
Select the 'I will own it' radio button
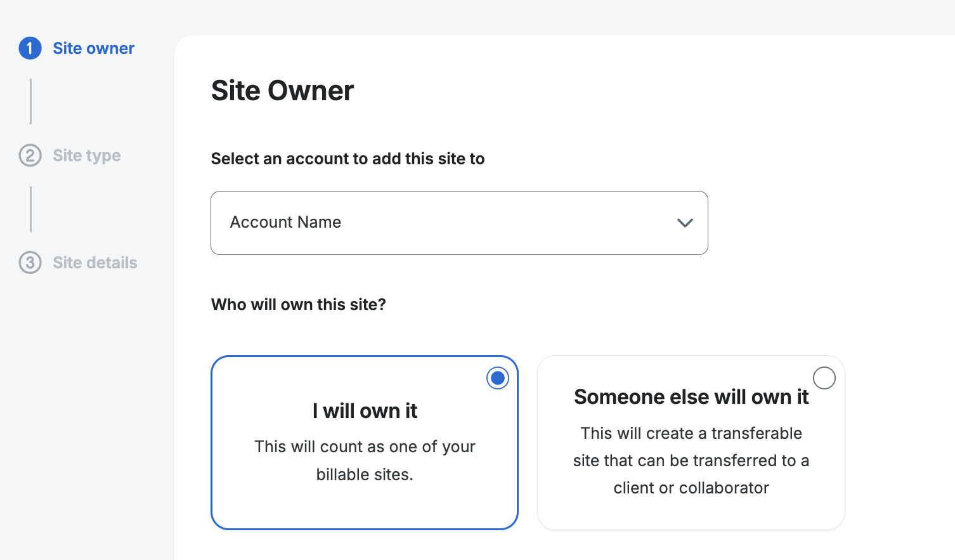click(497, 377)
